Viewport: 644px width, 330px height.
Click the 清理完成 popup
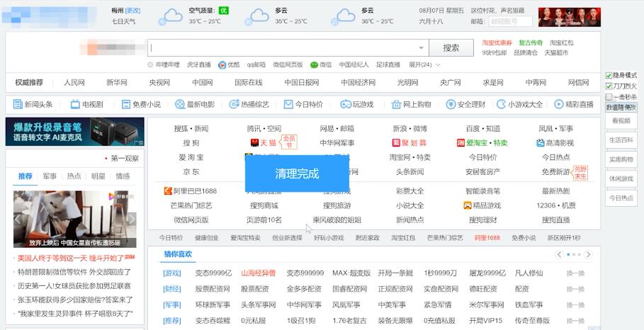point(297,173)
